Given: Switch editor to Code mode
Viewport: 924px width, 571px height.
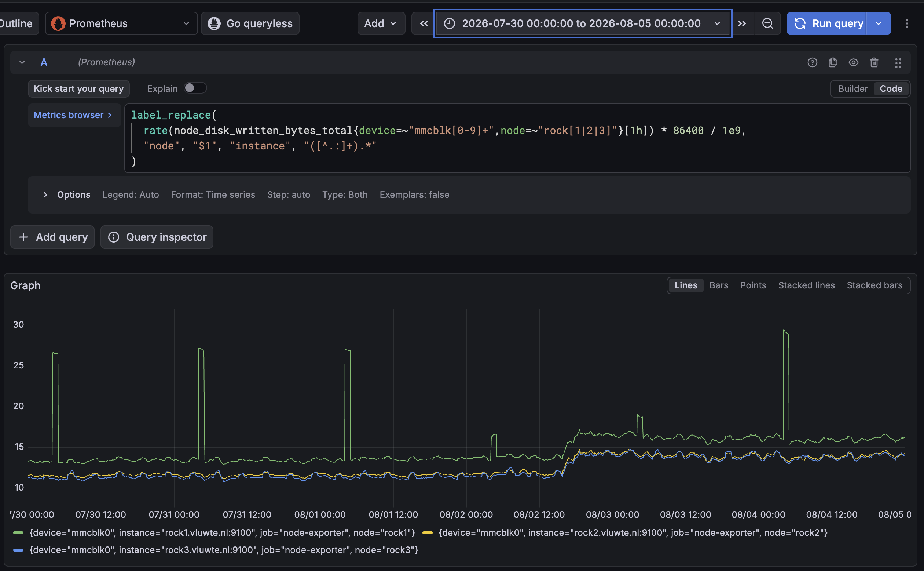Looking at the screenshot, I should (x=891, y=89).
